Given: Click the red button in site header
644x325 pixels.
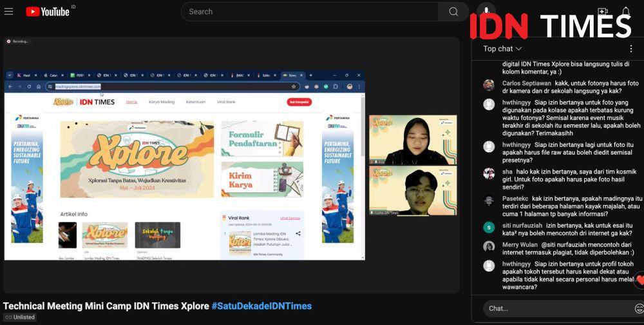Looking at the screenshot, I should [299, 102].
